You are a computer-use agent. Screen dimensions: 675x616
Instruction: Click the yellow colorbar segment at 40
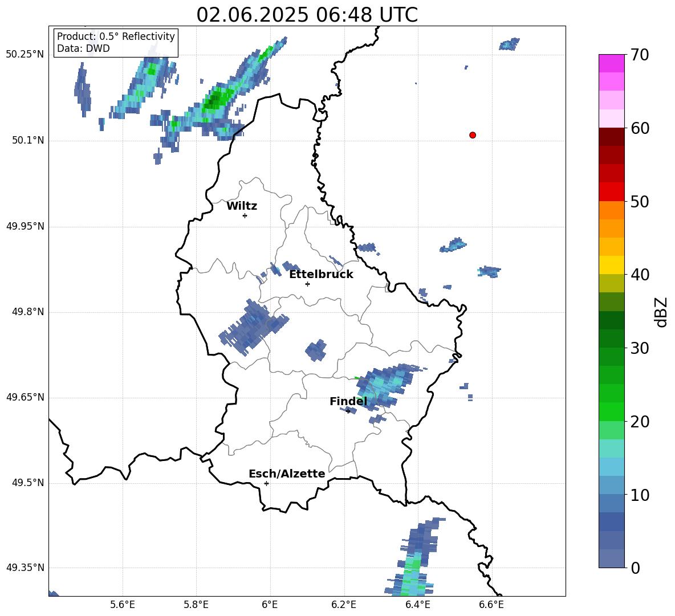[611, 265]
